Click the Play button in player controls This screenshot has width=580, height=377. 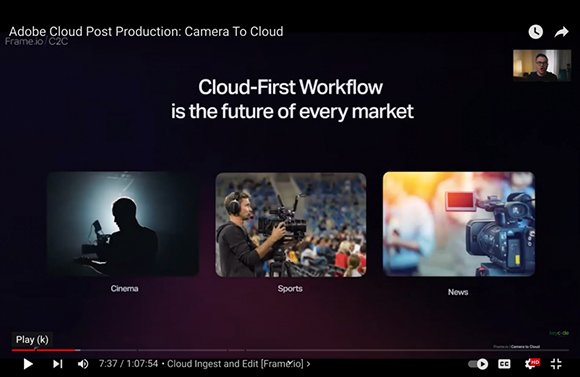click(x=28, y=364)
